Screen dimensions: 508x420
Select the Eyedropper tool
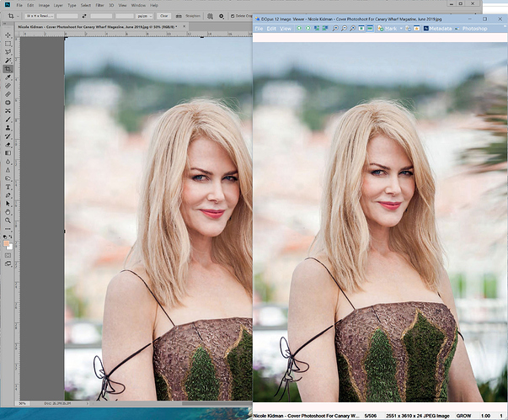point(8,77)
